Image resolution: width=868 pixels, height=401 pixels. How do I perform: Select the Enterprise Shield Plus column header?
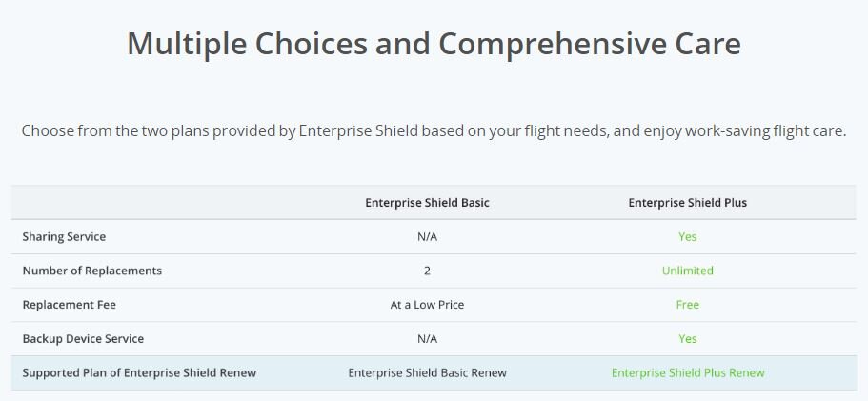point(687,203)
